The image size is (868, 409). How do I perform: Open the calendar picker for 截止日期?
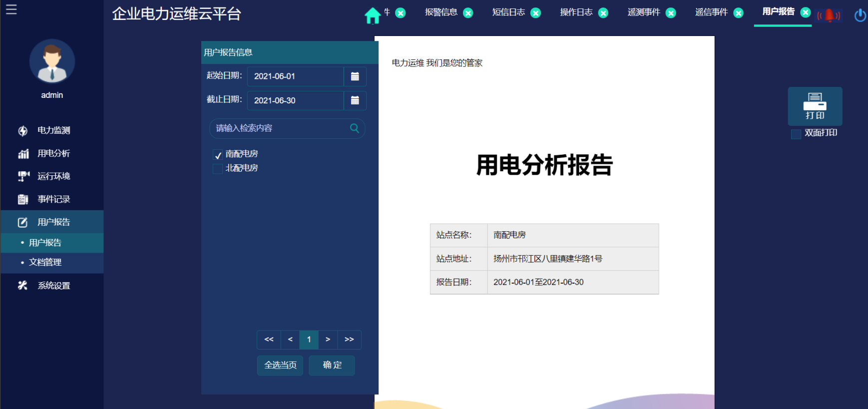[x=355, y=100]
